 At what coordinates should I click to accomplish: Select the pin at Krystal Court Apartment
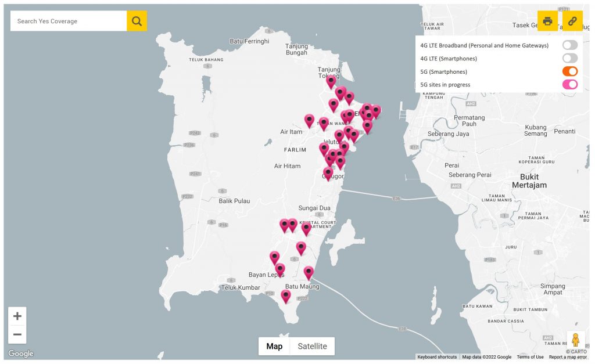pos(306,228)
